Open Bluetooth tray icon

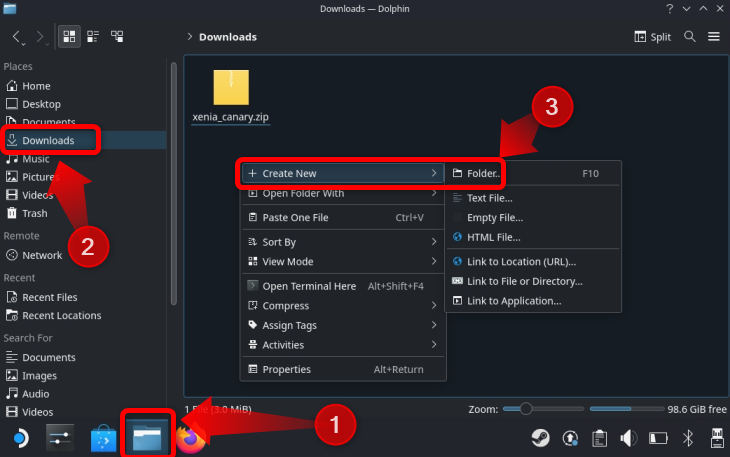tap(688, 438)
